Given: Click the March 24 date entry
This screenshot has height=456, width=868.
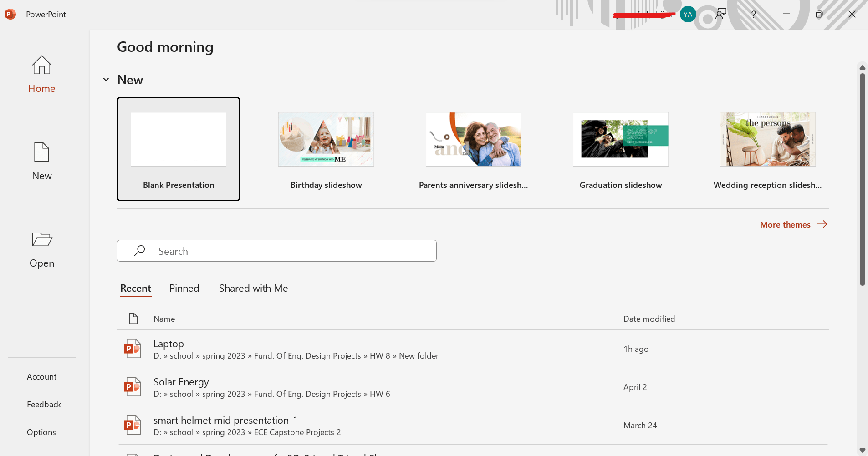Looking at the screenshot, I should (640, 426).
